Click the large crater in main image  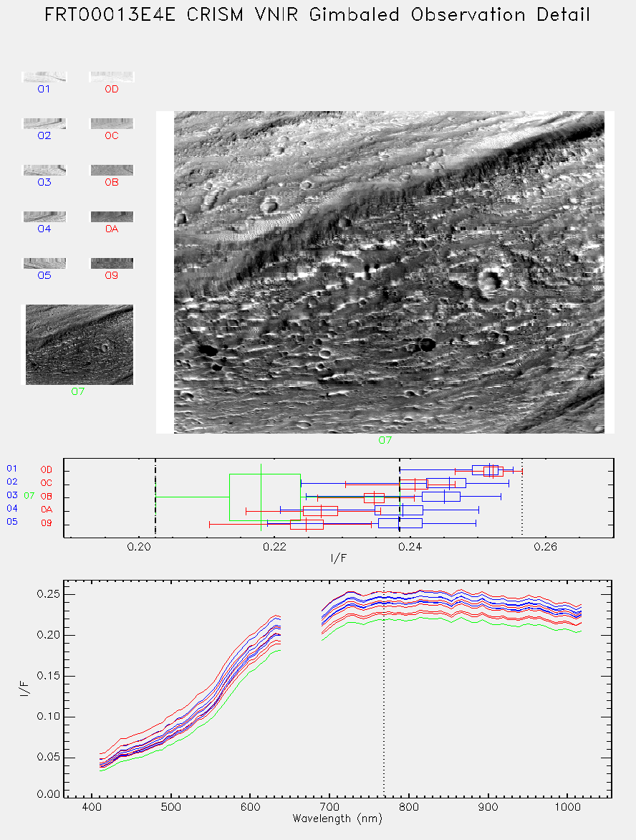489,283
